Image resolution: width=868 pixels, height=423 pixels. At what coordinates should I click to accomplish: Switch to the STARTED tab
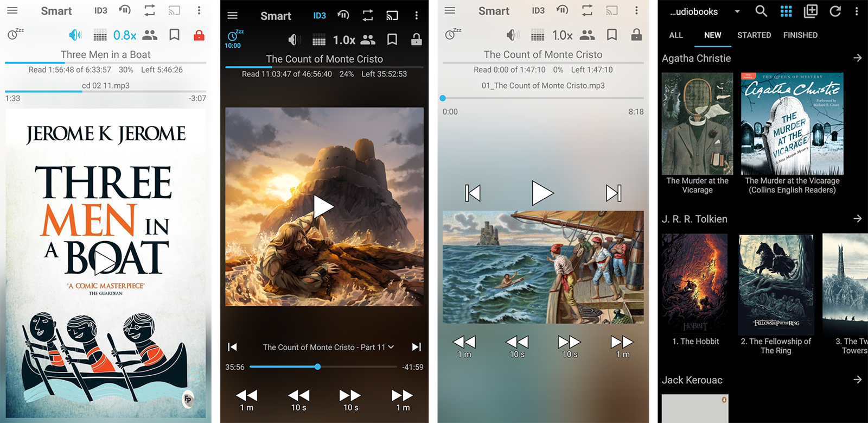[754, 35]
